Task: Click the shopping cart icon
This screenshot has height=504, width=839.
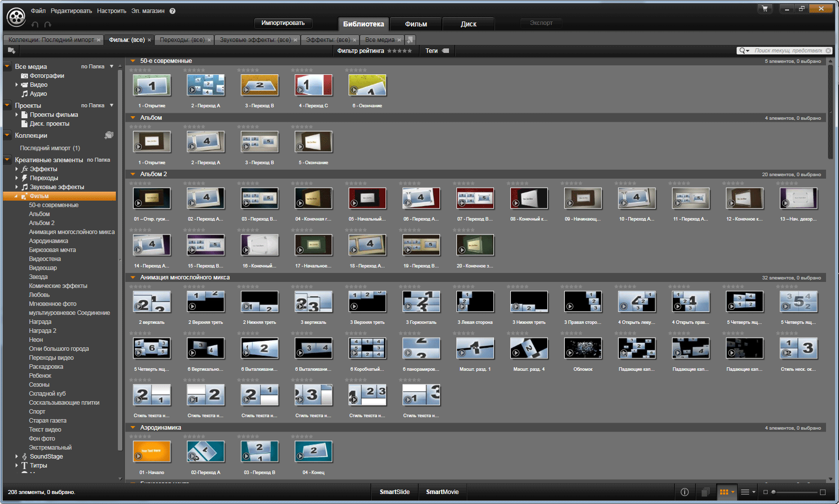Action: pos(765,8)
